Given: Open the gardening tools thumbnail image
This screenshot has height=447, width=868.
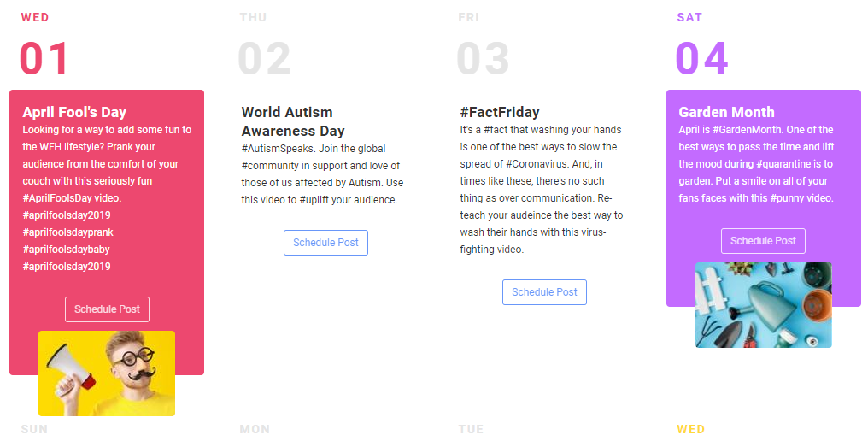Looking at the screenshot, I should click(x=764, y=305).
